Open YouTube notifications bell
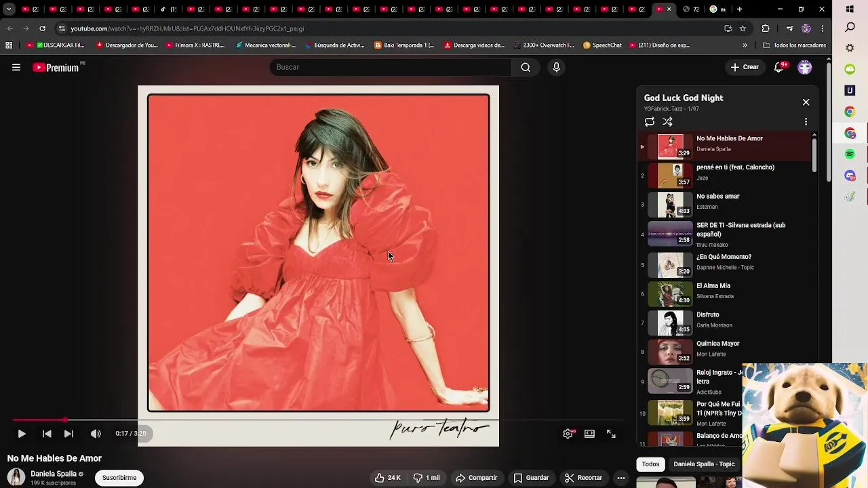The image size is (868, 488). click(x=779, y=67)
